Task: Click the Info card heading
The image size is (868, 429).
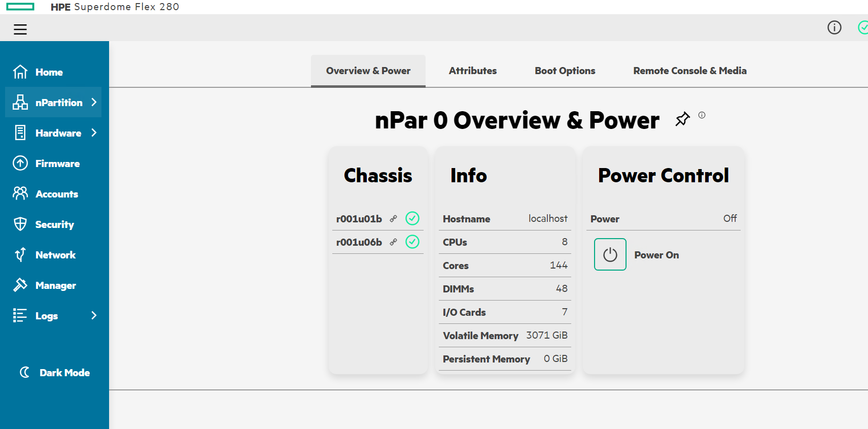Action: pos(469,176)
